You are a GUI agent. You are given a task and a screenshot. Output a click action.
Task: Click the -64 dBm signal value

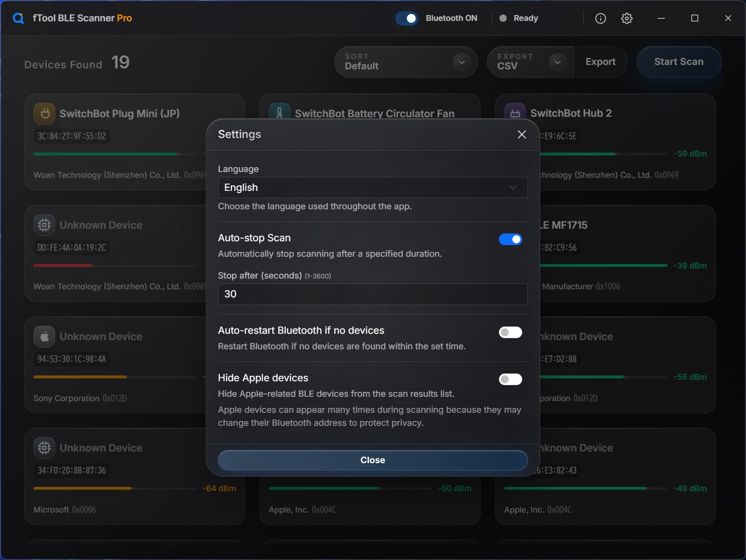[x=219, y=489]
